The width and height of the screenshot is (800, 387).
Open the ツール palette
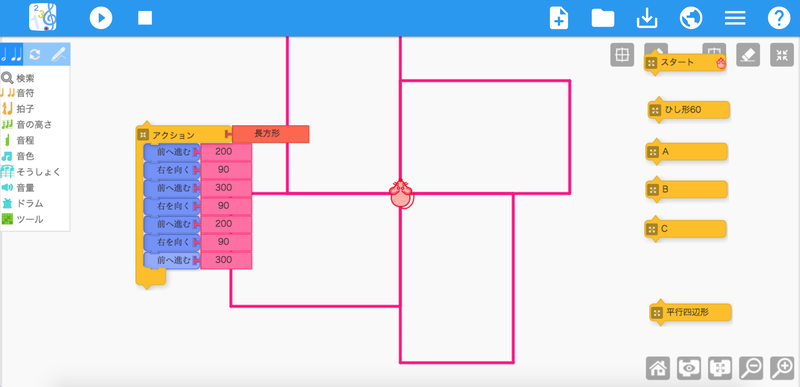pyautogui.click(x=22, y=219)
